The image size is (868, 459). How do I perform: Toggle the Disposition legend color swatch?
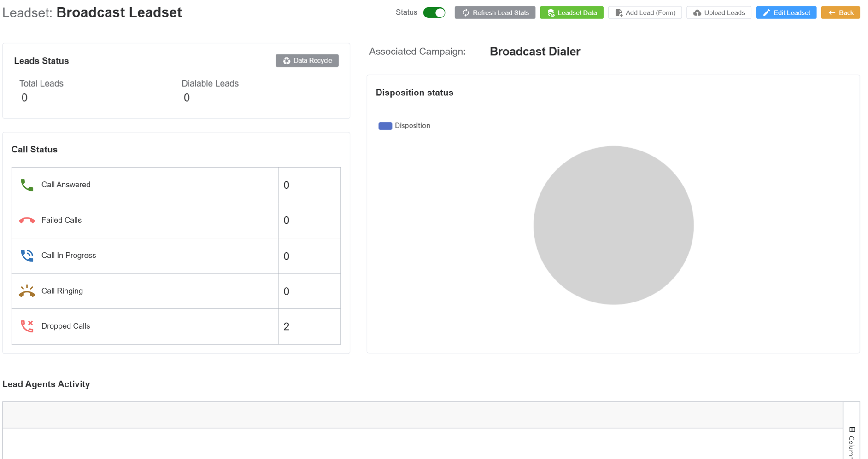click(x=385, y=126)
